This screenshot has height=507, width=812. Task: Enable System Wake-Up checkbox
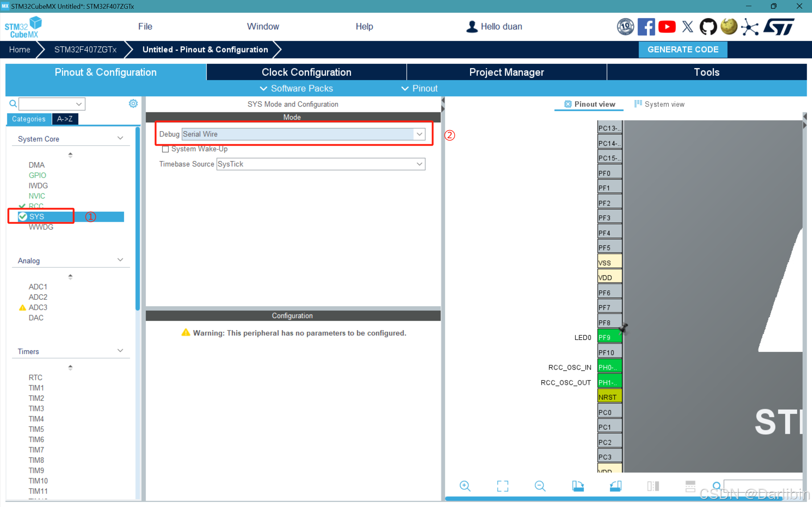click(165, 149)
